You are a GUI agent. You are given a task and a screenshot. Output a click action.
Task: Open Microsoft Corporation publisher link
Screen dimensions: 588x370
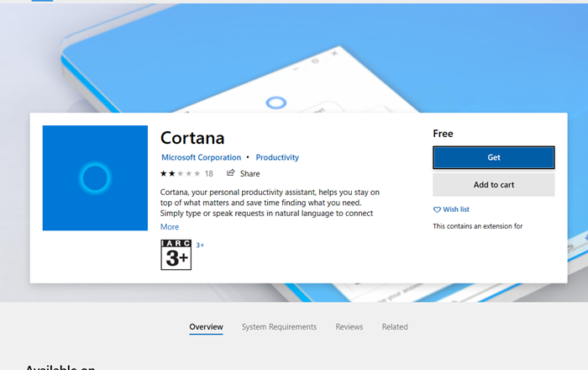[x=201, y=157]
